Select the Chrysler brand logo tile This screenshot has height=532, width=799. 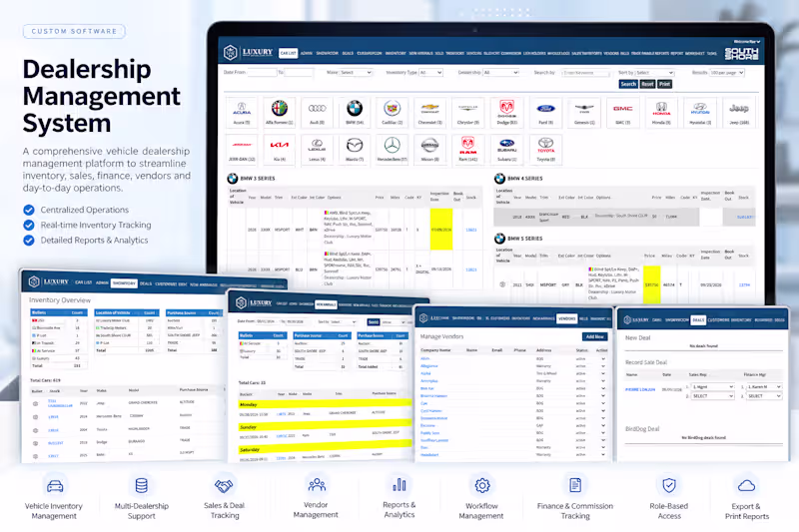coord(467,113)
